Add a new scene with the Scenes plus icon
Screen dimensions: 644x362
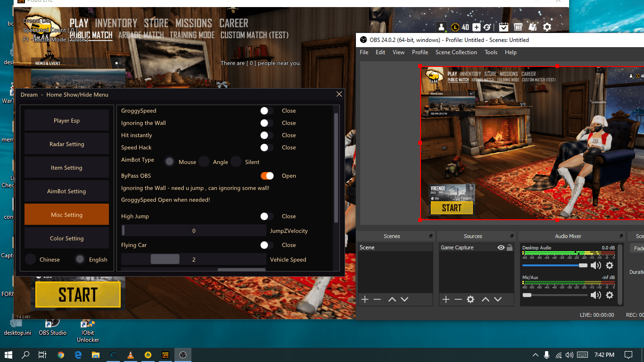pos(364,299)
